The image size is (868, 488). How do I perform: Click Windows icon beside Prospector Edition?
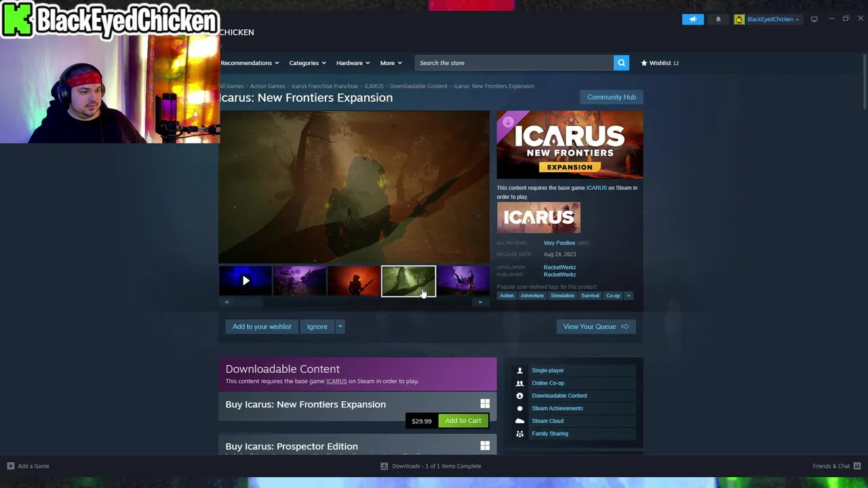485,446
